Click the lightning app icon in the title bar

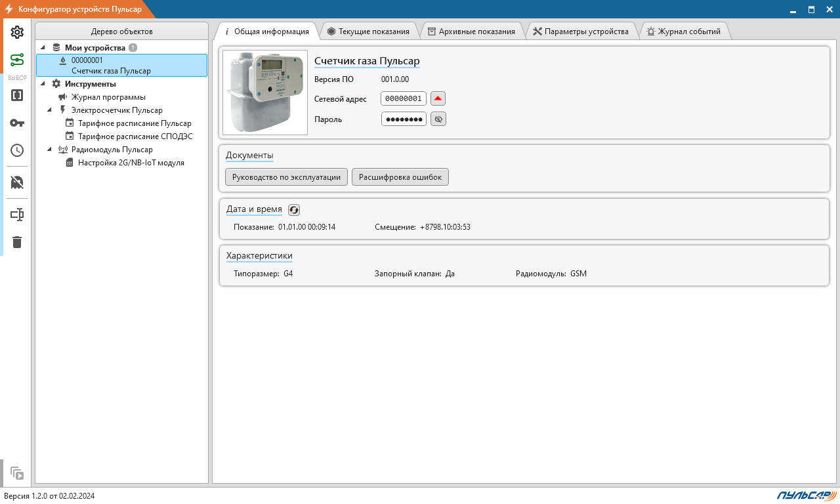(x=9, y=9)
